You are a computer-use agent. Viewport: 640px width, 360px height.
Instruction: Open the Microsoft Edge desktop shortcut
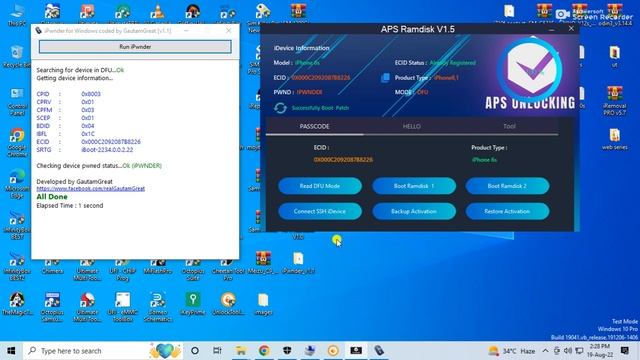click(x=17, y=182)
